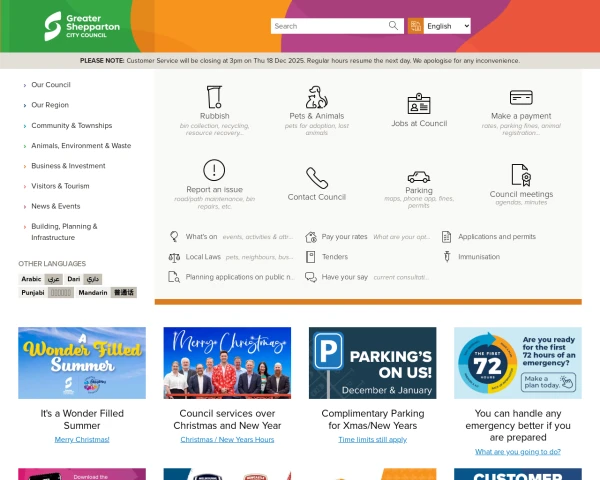Open the Parking's On Us thumbnail
Viewport: 600px width, 480px height.
pos(373,363)
